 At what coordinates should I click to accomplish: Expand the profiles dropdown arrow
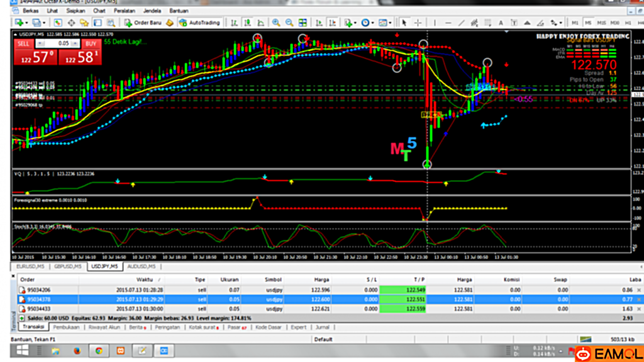[44, 23]
